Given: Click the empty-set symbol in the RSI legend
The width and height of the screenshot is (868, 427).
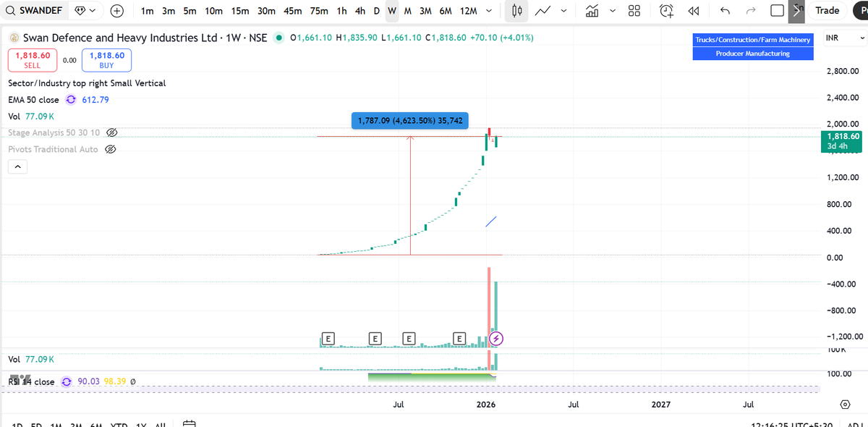Looking at the screenshot, I should (132, 381).
